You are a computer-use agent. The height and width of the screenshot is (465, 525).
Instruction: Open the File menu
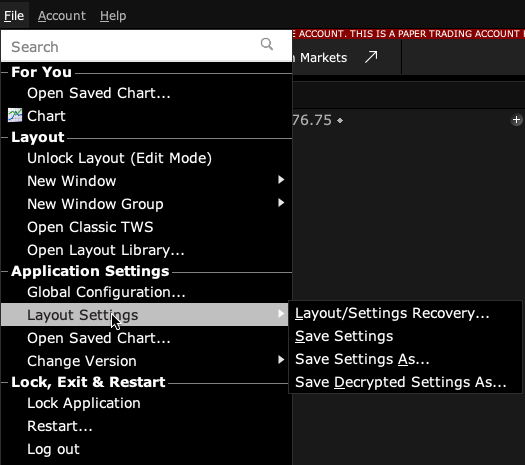[x=14, y=15]
